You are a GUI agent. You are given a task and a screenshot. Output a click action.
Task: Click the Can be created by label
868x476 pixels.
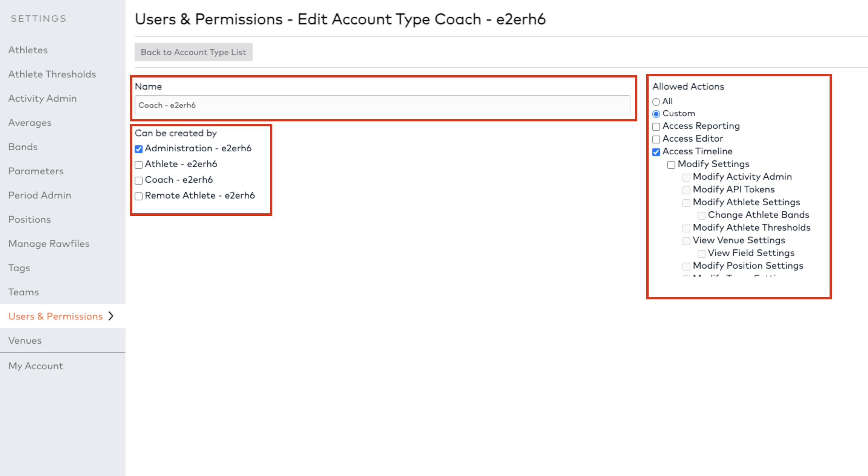(176, 133)
